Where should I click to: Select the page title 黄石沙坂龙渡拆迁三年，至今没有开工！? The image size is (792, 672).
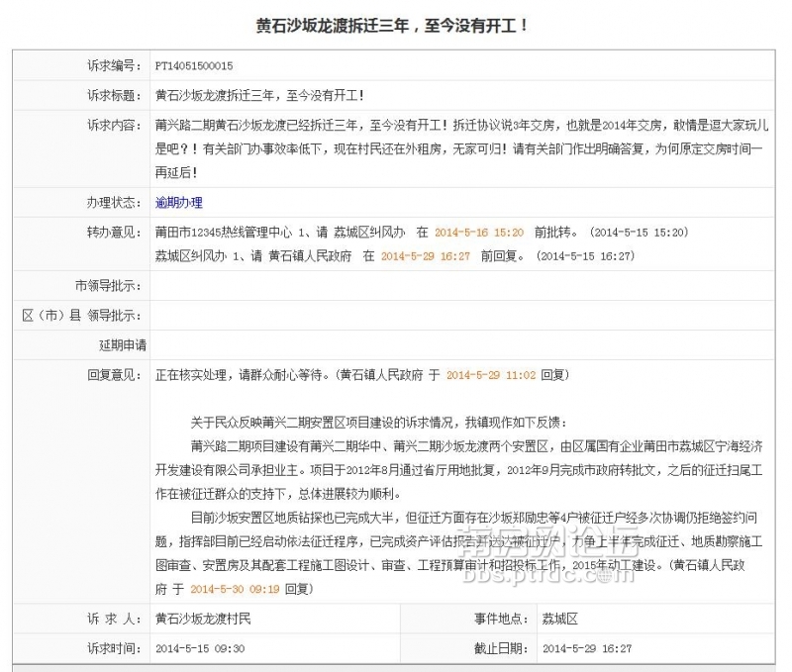pos(392,26)
